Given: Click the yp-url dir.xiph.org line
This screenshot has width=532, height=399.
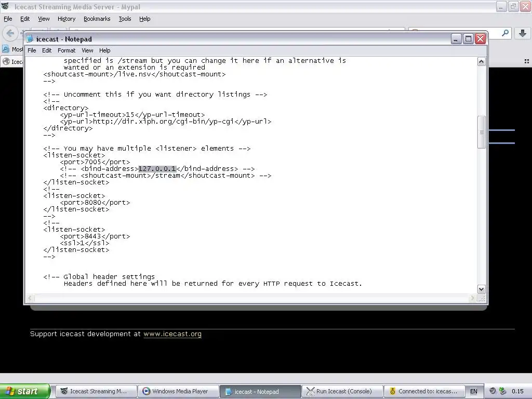Looking at the screenshot, I should click(166, 122).
